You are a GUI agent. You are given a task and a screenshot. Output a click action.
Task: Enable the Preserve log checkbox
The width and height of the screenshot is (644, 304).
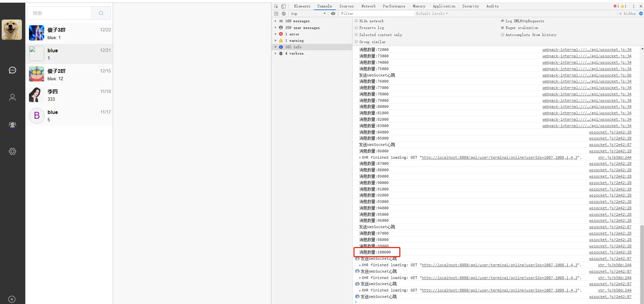[356, 28]
